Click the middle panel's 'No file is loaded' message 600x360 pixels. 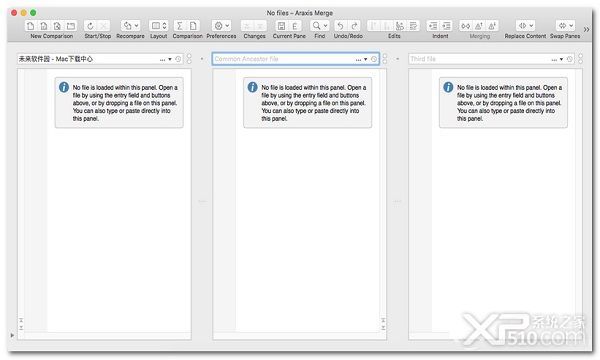(x=314, y=103)
